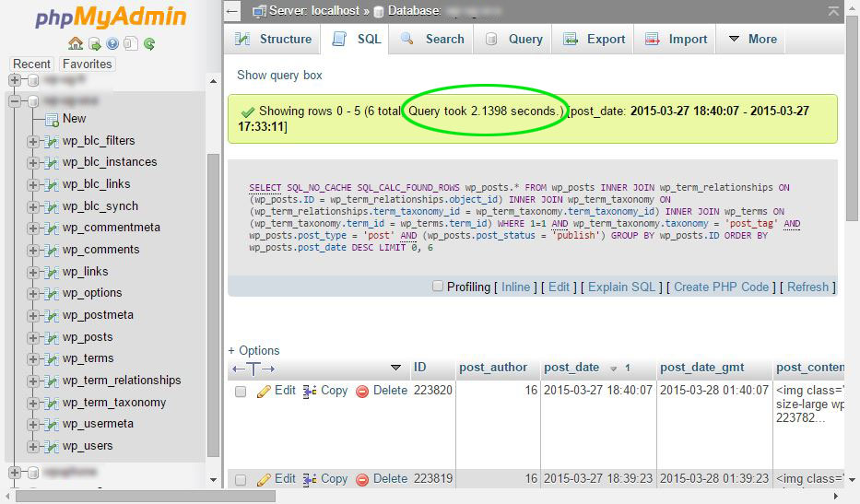The image size is (860, 504).
Task: Switch to the SQL tab
Action: point(357,39)
